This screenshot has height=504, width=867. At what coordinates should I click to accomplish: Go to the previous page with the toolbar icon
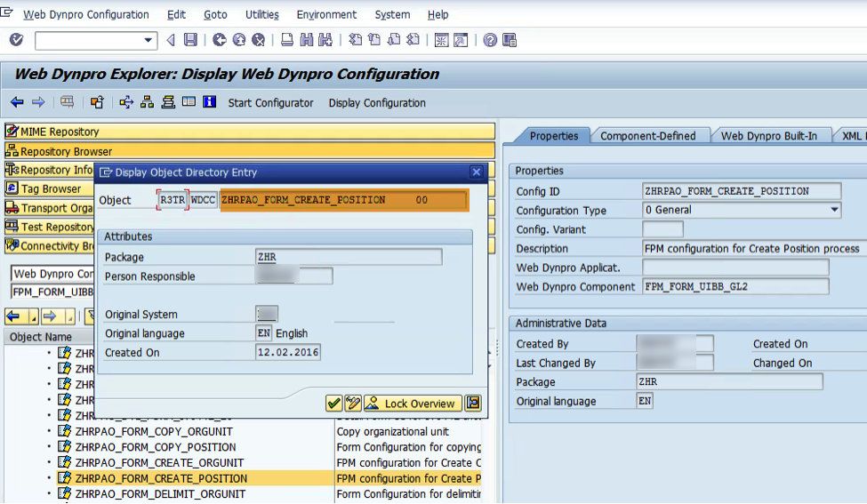(374, 40)
